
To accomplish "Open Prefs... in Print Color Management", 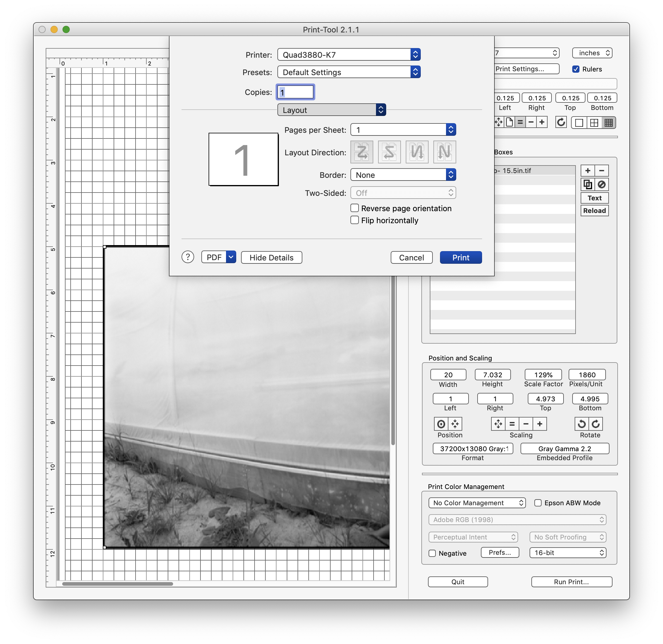I will coord(500,552).
